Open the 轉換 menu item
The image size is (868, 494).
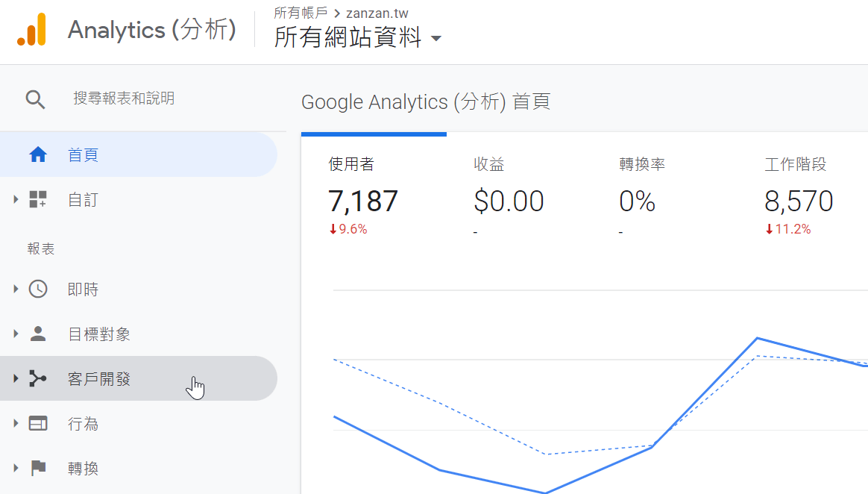click(139, 469)
